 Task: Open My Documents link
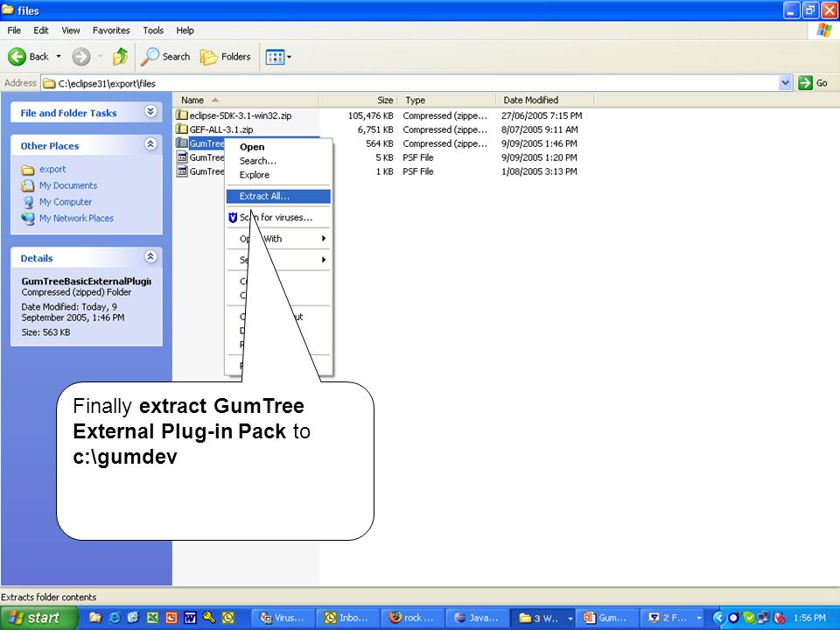click(68, 185)
